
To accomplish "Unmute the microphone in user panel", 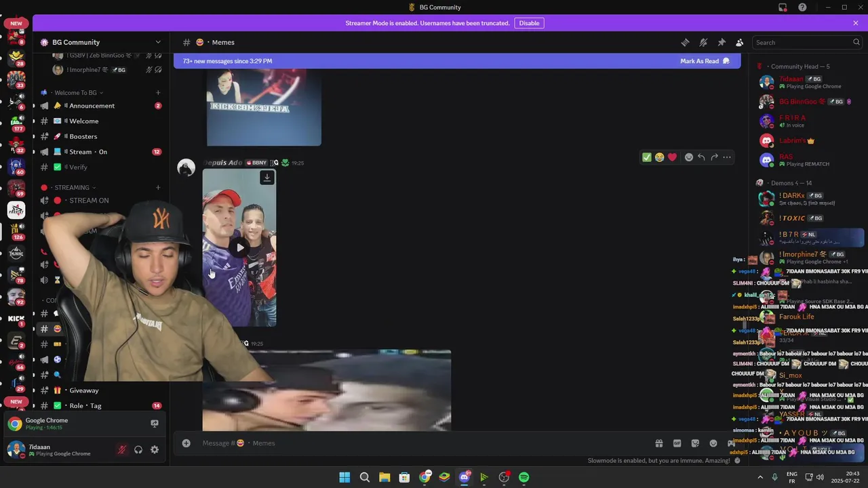I will [x=122, y=449].
